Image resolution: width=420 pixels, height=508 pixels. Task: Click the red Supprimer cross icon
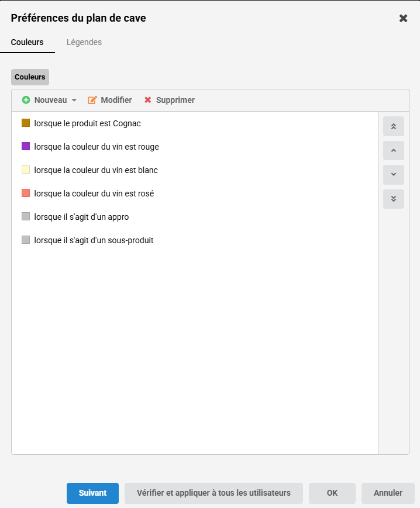pyautogui.click(x=148, y=100)
